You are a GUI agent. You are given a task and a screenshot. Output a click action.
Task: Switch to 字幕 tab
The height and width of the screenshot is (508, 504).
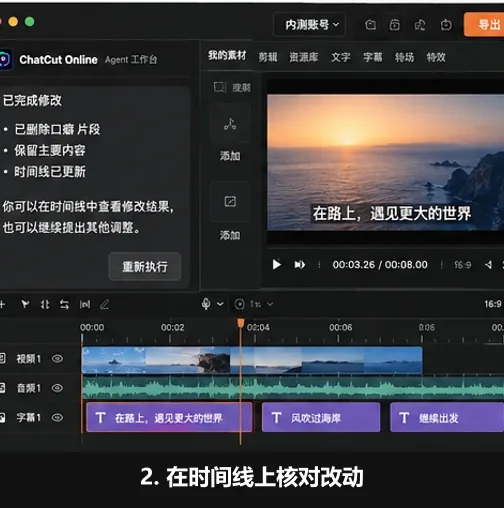coord(373,57)
